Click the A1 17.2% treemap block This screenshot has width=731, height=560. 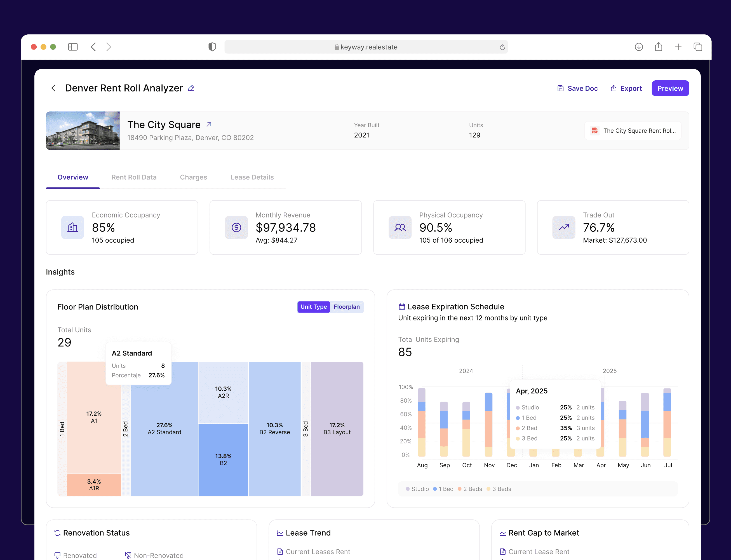coord(94,418)
